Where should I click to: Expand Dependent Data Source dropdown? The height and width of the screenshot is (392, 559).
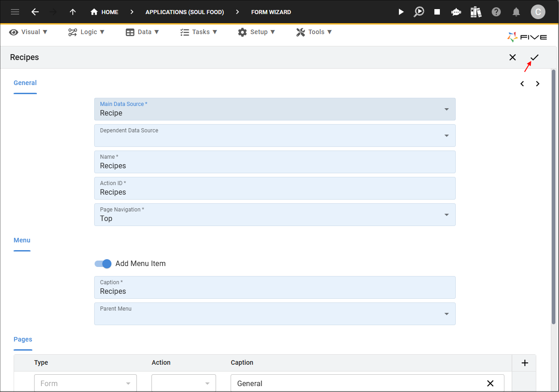click(x=447, y=136)
